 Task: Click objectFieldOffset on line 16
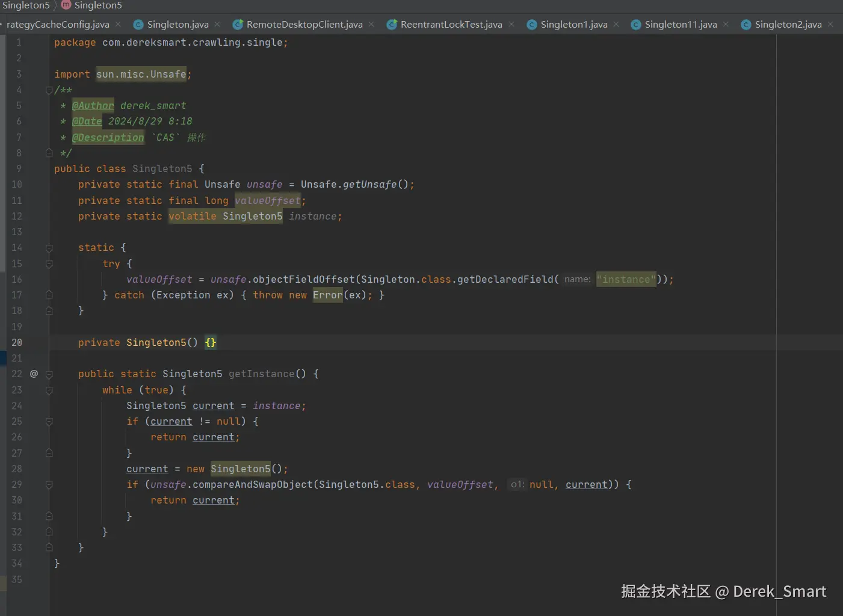click(304, 279)
